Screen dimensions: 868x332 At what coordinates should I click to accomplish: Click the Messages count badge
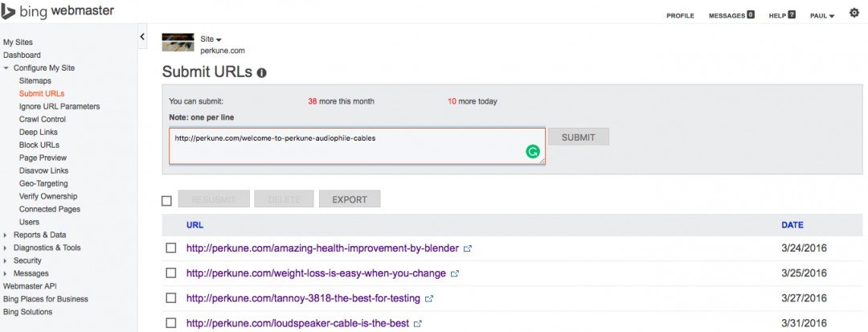click(751, 15)
